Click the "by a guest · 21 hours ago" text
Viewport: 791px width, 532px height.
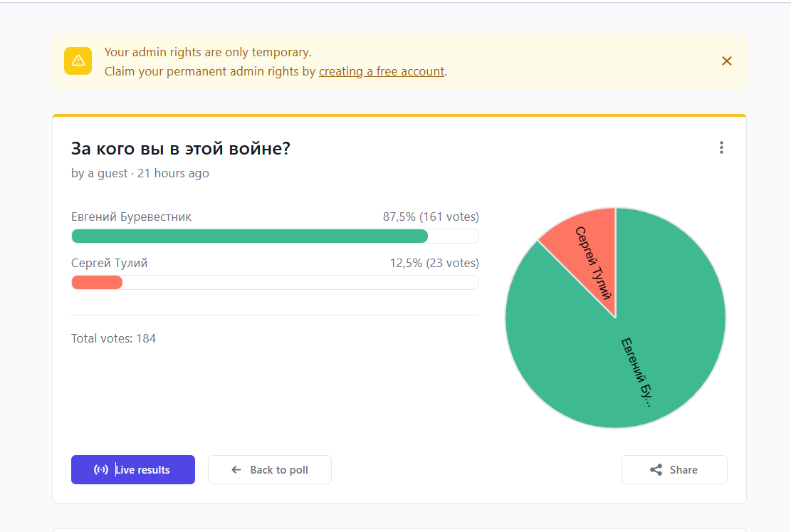140,173
